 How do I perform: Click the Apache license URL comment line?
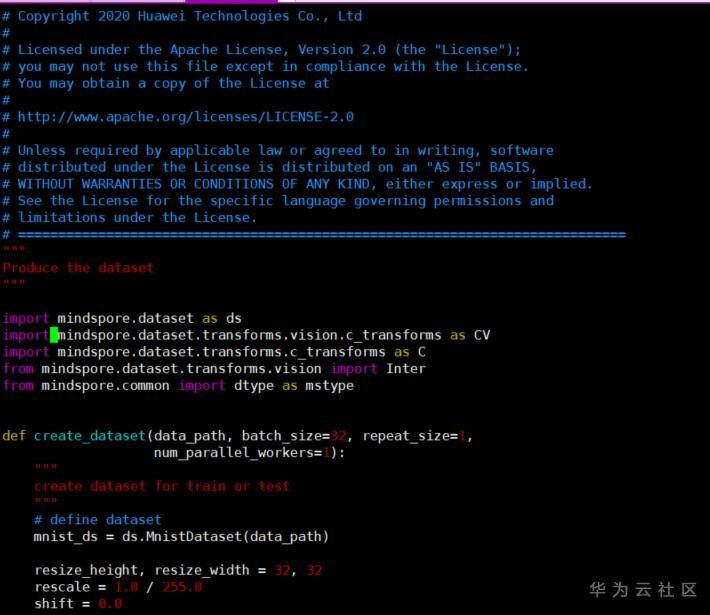click(x=178, y=117)
